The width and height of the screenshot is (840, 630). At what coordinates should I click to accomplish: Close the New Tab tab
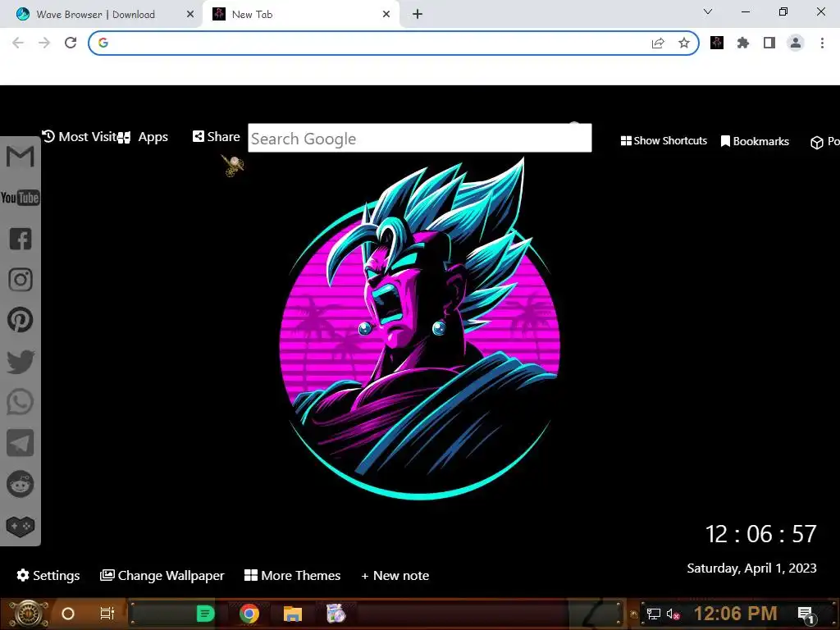(x=386, y=15)
